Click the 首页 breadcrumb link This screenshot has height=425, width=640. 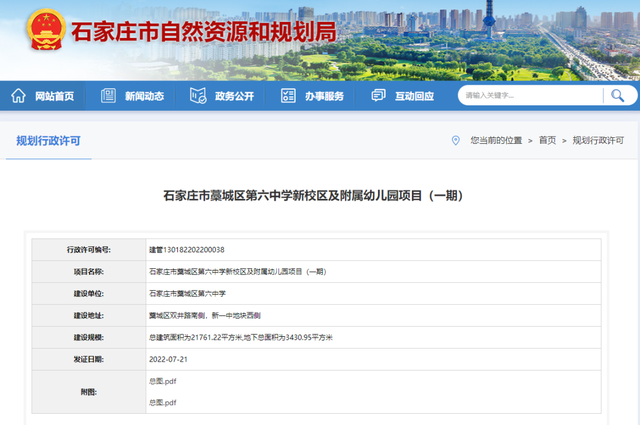(547, 141)
